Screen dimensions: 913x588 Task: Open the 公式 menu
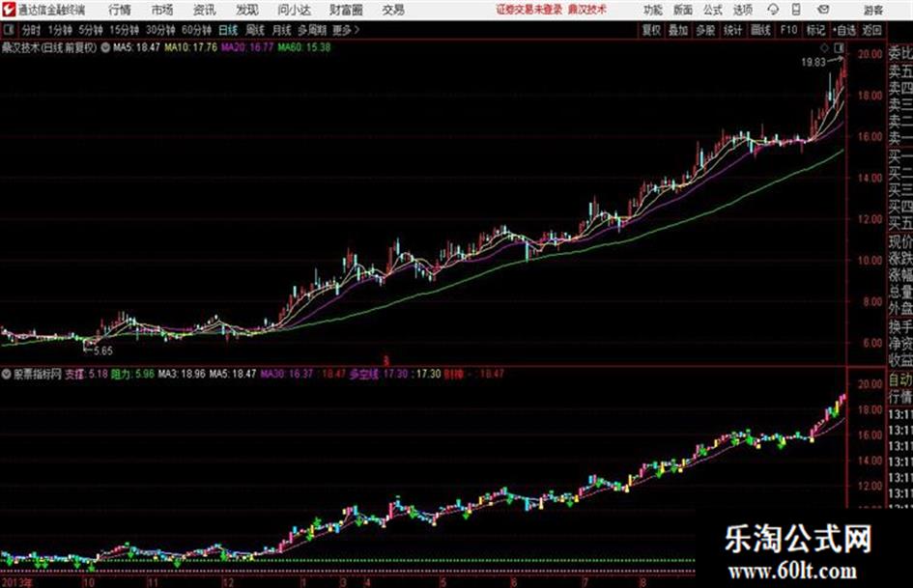(x=713, y=10)
